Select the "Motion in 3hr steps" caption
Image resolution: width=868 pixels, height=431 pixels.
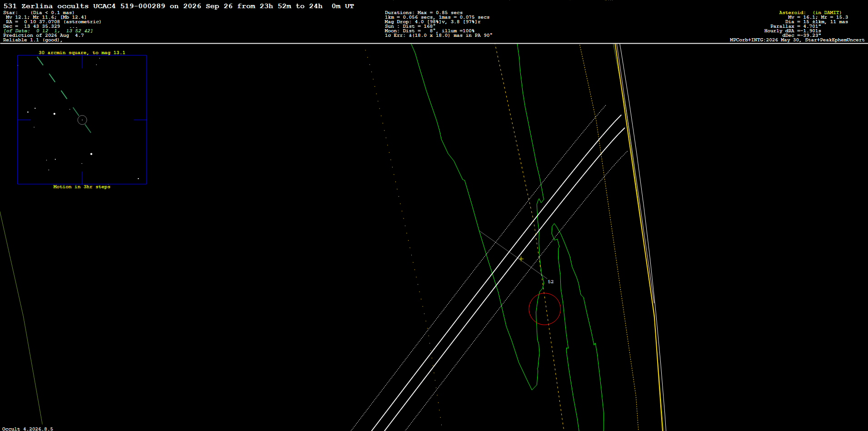click(82, 187)
